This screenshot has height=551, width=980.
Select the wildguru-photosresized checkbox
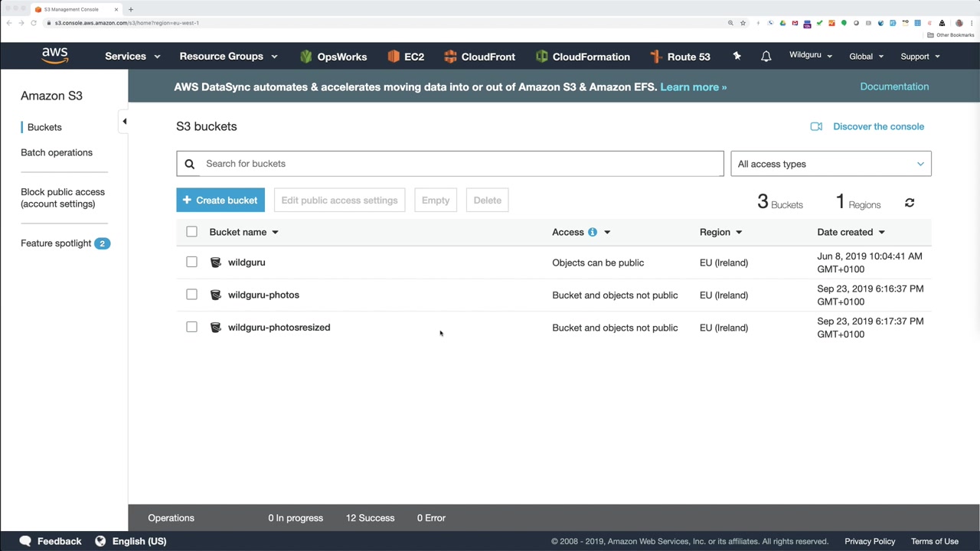[x=191, y=328]
